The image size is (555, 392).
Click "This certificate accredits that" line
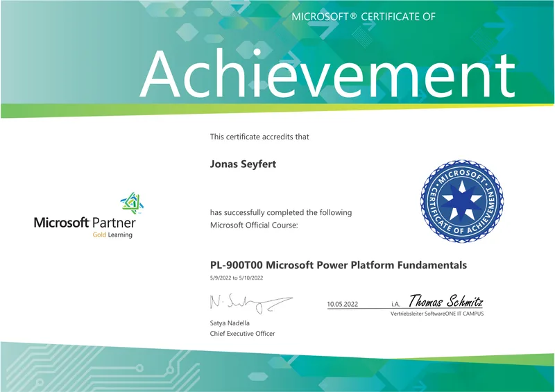[259, 137]
